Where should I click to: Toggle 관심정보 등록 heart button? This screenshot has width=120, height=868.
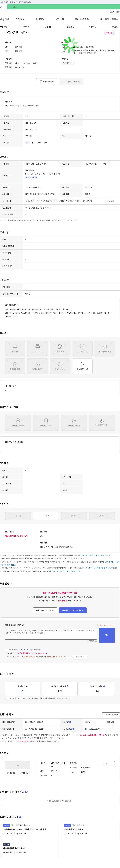47,81
